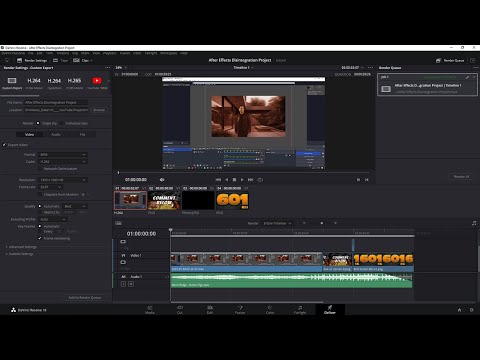Open the Frame rate dropdown
480x360 pixels.
(x=50, y=187)
